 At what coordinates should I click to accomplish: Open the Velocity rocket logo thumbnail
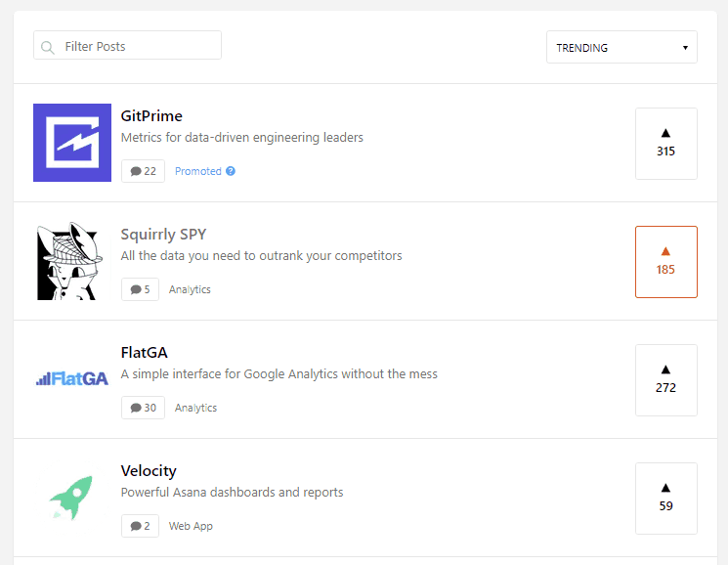72,498
